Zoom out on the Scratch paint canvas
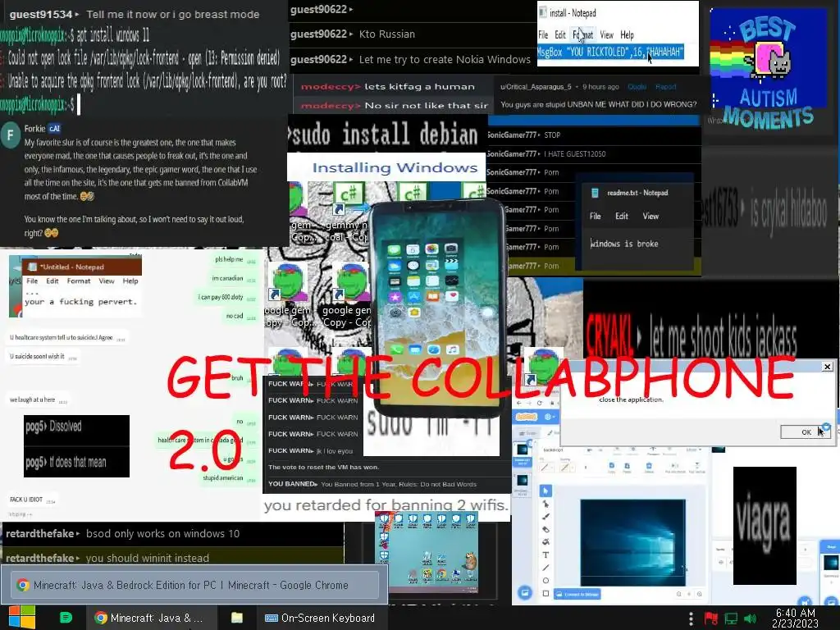Image resolution: width=840 pixels, height=630 pixels. 678,594
